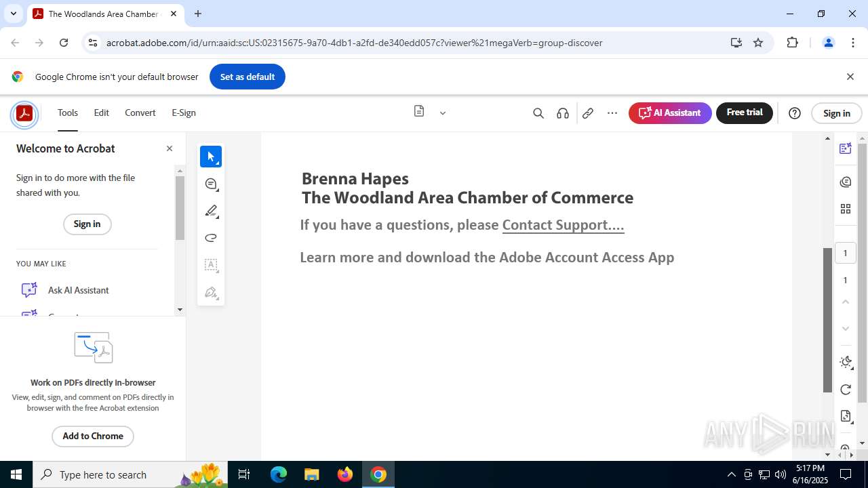Open the Windows notification center
This screenshot has width=868, height=488.
(x=846, y=474)
